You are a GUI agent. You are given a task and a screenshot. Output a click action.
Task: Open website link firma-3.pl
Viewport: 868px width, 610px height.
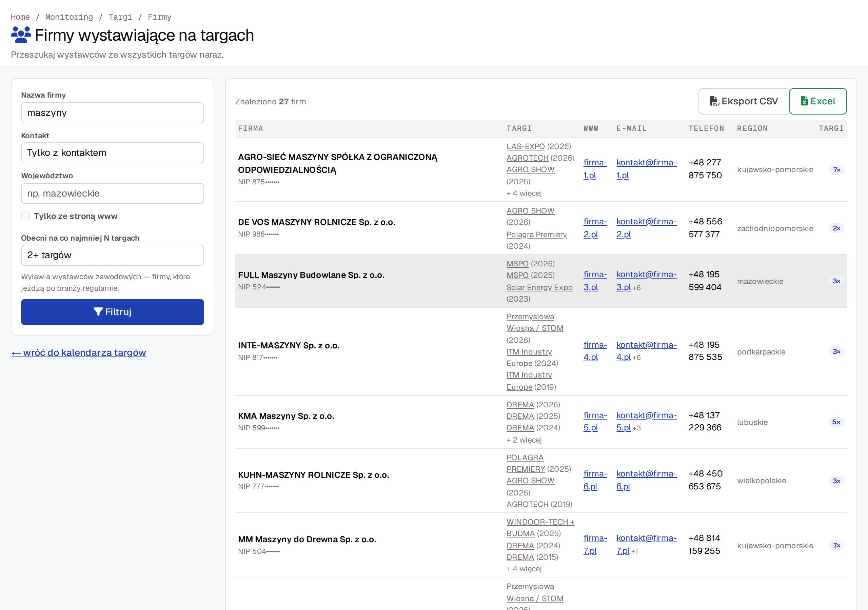(x=595, y=281)
